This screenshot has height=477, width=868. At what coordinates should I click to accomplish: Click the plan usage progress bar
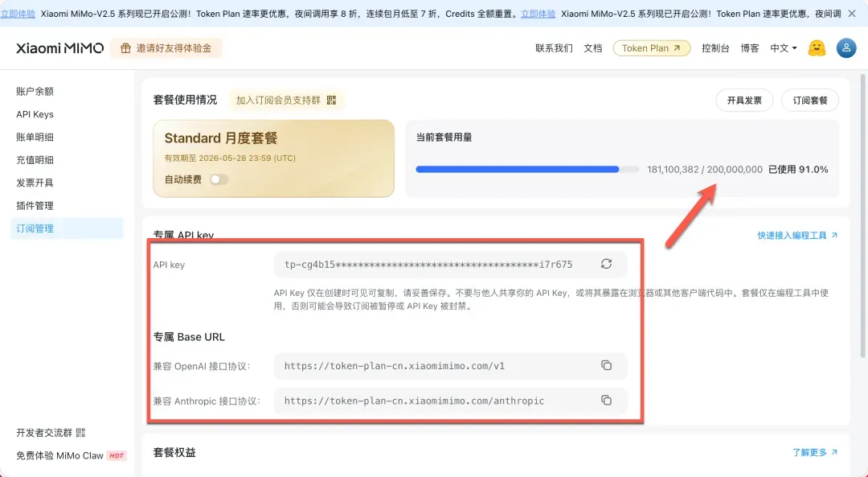click(527, 170)
